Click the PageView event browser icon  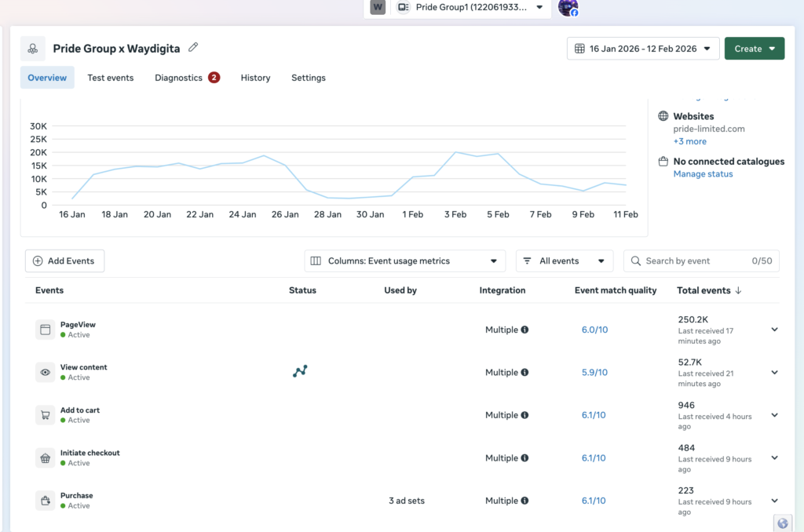(46, 330)
